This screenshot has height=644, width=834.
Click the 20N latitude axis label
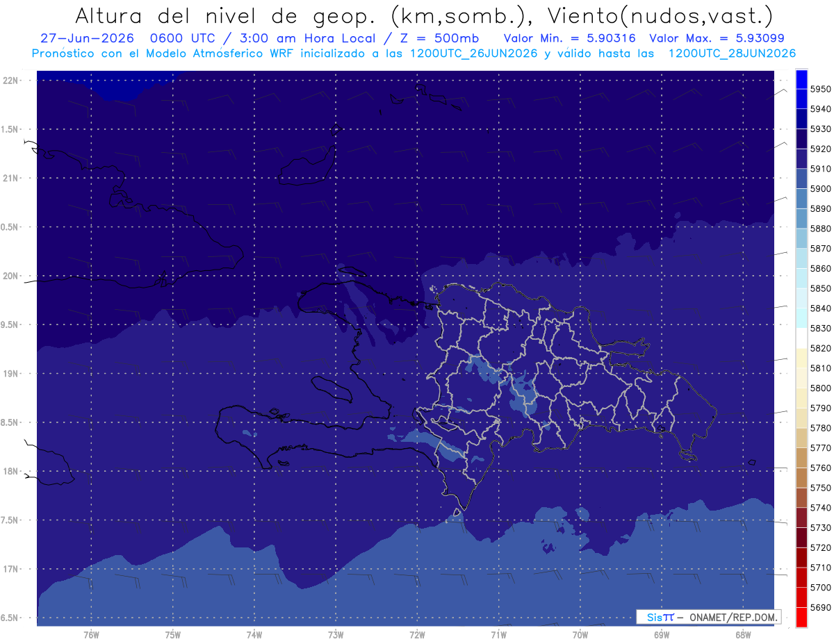tap(10, 276)
